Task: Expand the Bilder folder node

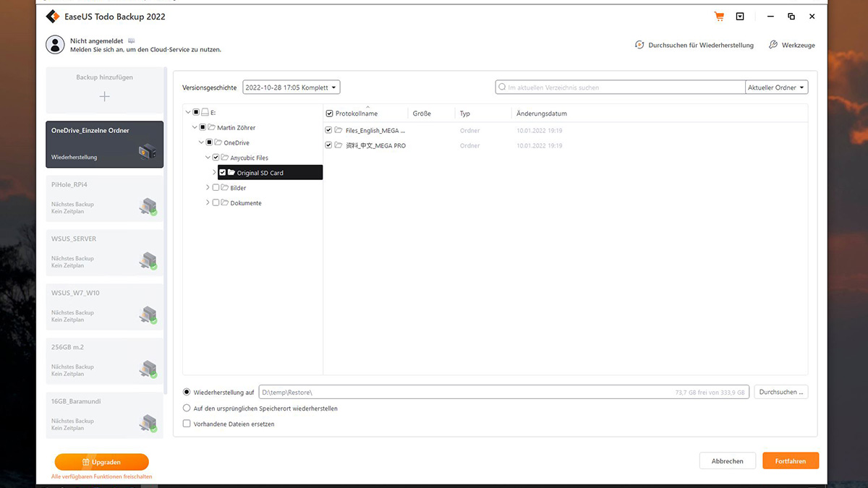Action: point(208,188)
